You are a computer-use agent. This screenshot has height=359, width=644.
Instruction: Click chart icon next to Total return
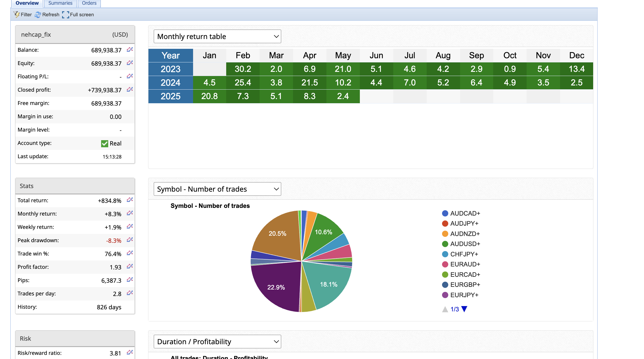click(130, 200)
